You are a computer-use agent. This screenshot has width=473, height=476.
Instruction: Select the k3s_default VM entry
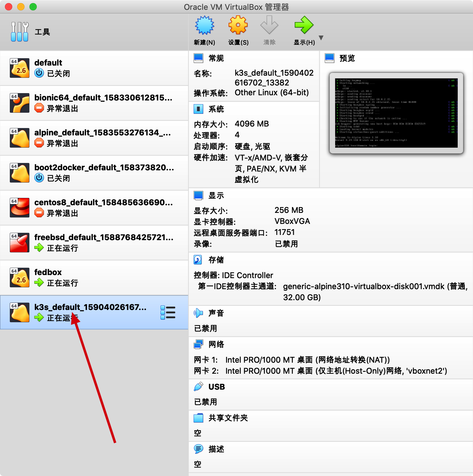click(94, 312)
